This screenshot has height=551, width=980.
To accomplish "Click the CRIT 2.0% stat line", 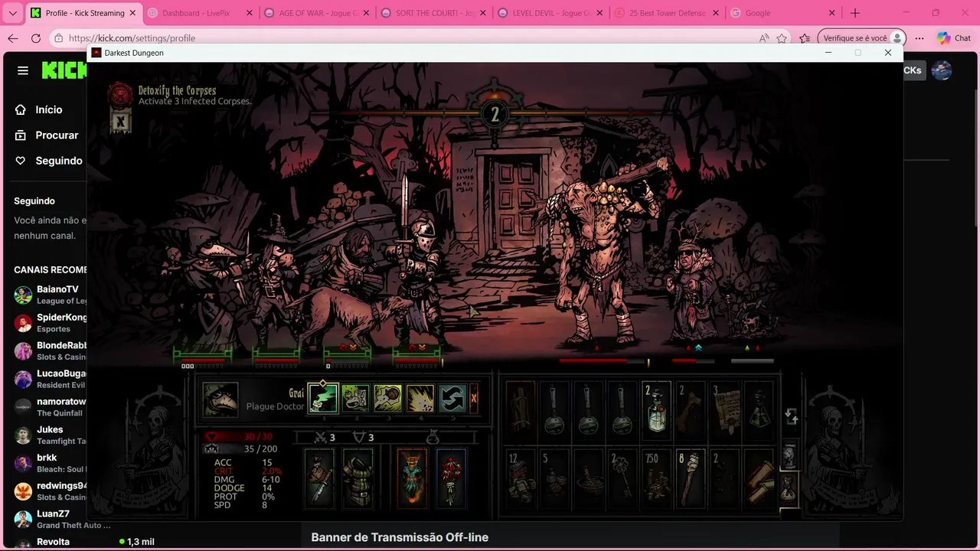I will [x=247, y=471].
